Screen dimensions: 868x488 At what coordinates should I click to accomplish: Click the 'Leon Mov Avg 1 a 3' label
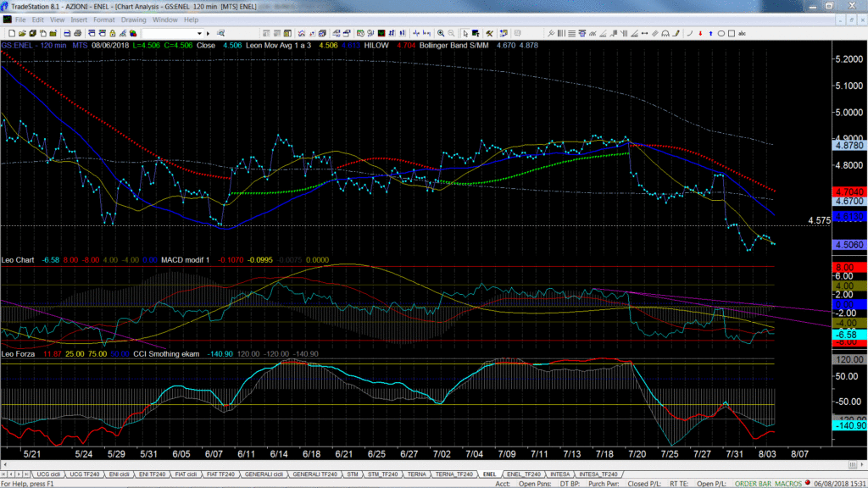(x=278, y=46)
